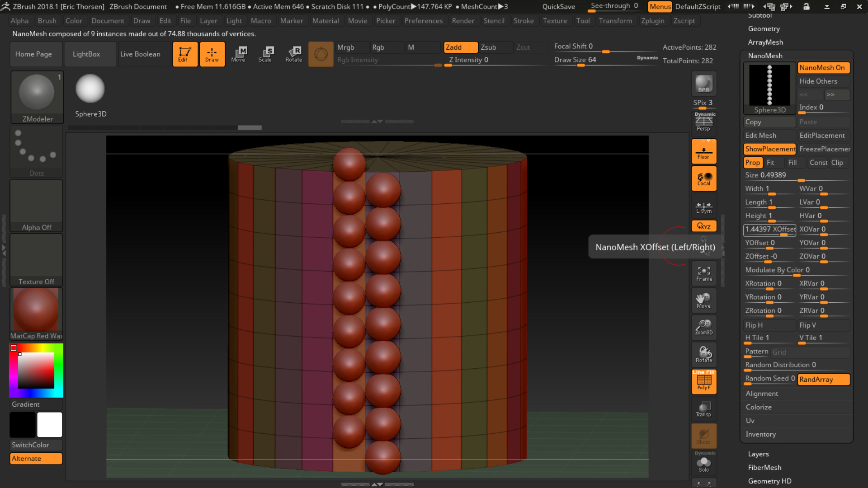Open the Alpha menu
This screenshot has height=488, width=868.
(x=19, y=21)
